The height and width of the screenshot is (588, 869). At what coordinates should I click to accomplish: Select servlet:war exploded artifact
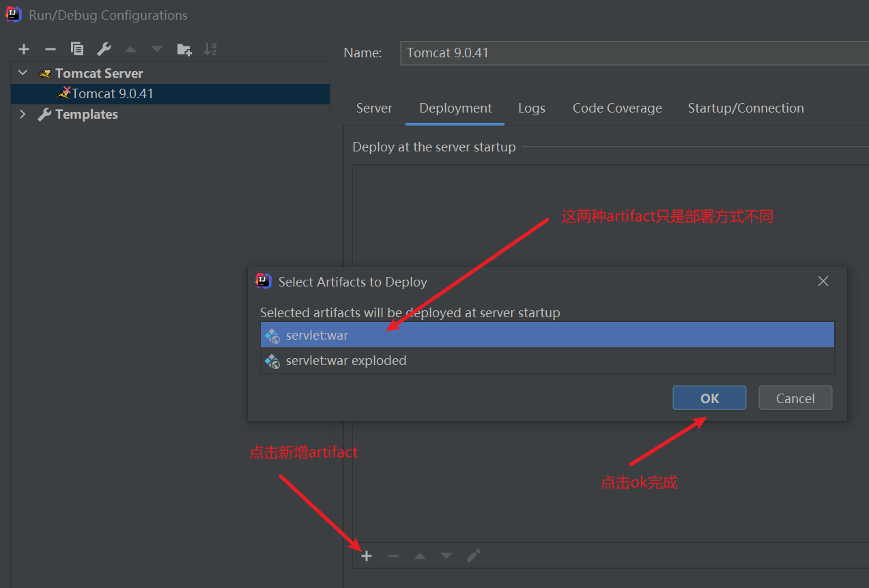[x=547, y=360]
